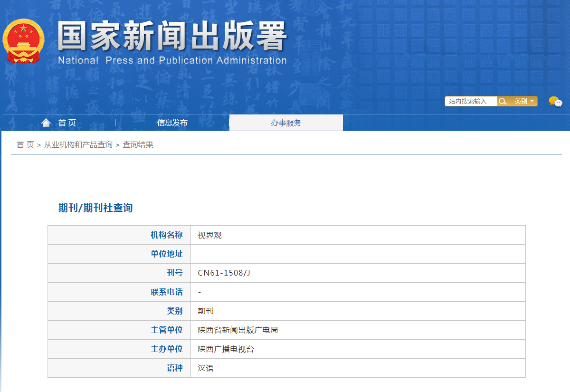Open 从业机构和产品查询 breadcrumb link
The height and width of the screenshot is (392, 570).
(78, 145)
